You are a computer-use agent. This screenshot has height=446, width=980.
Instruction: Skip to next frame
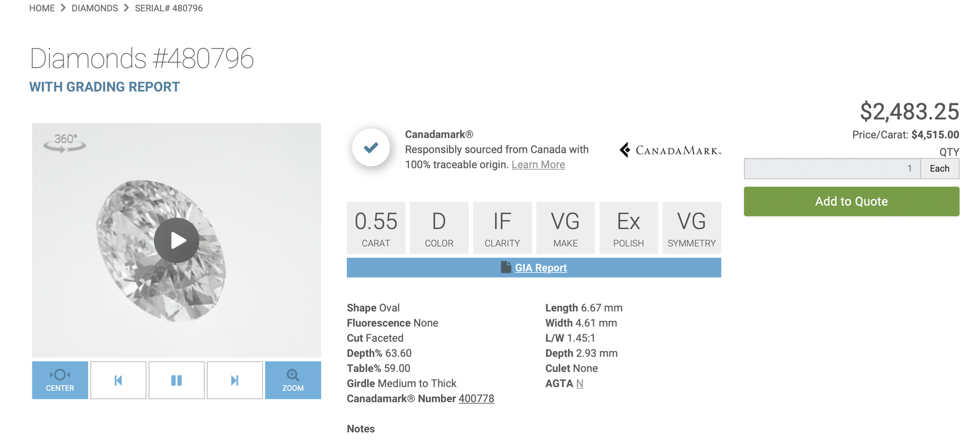(x=235, y=380)
